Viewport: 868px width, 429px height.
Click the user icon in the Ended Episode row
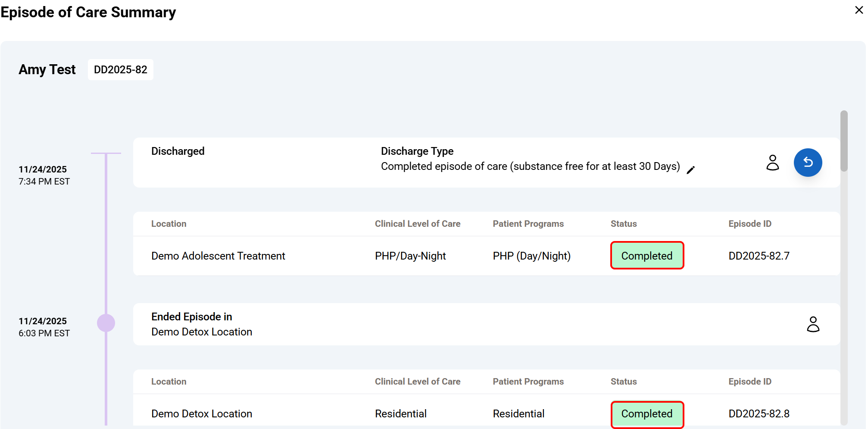(x=813, y=324)
